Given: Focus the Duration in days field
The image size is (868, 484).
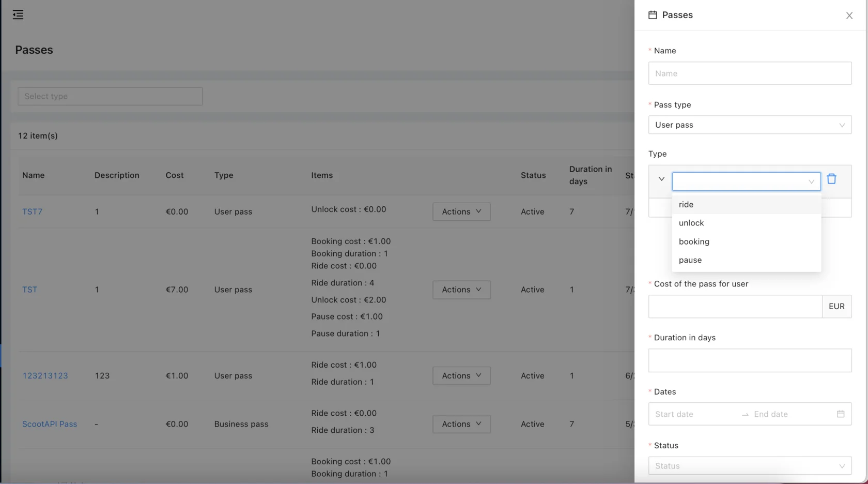Looking at the screenshot, I should 750,360.
